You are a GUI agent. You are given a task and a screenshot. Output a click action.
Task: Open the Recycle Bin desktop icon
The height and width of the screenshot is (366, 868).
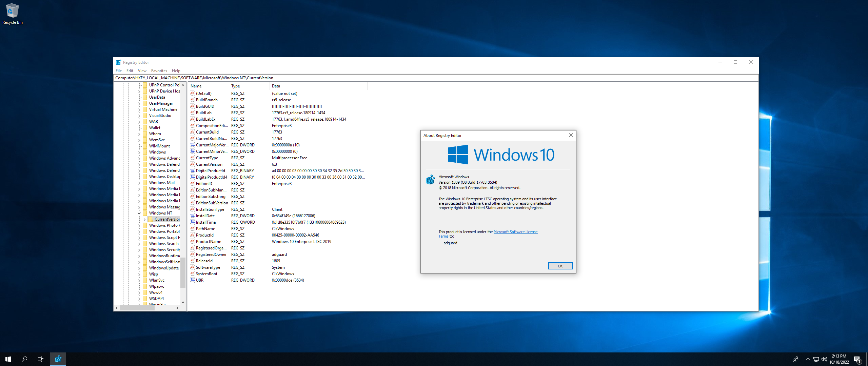pos(12,14)
